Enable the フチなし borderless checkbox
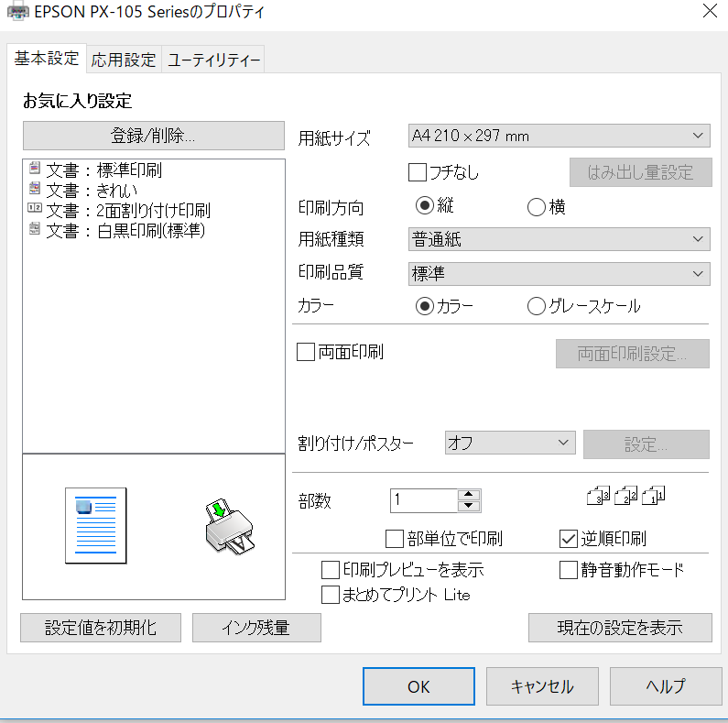This screenshot has height=723, width=728. coord(418,172)
